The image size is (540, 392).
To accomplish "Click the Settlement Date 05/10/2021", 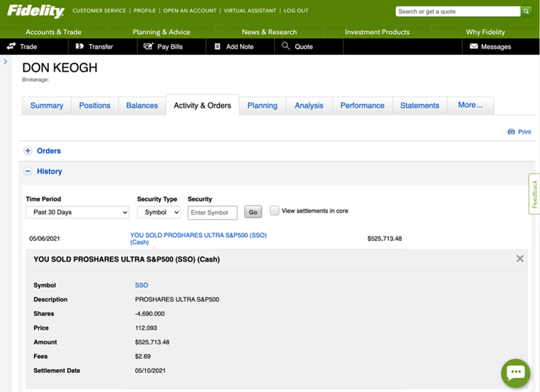I will click(x=150, y=370).
